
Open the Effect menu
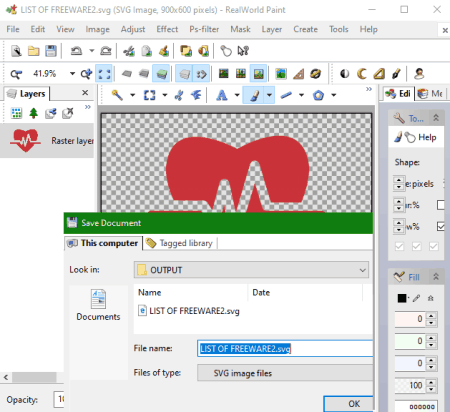(167, 29)
